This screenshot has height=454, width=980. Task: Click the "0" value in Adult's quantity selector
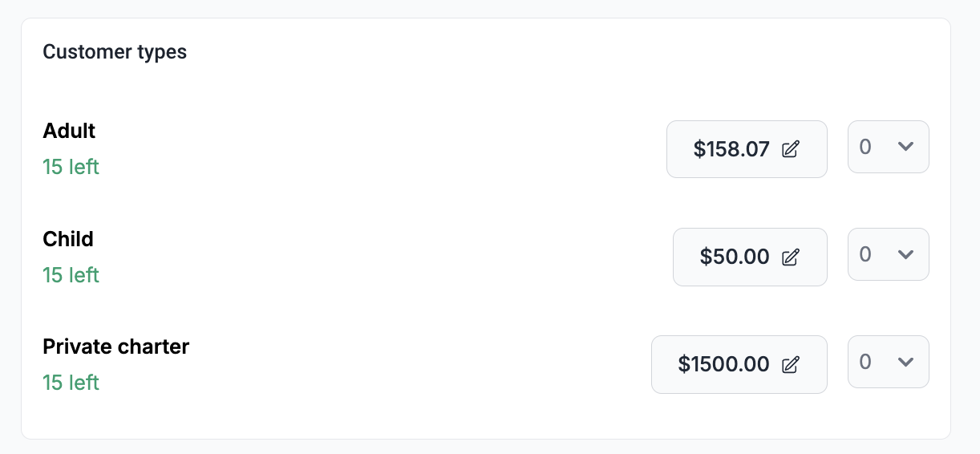coord(865,147)
